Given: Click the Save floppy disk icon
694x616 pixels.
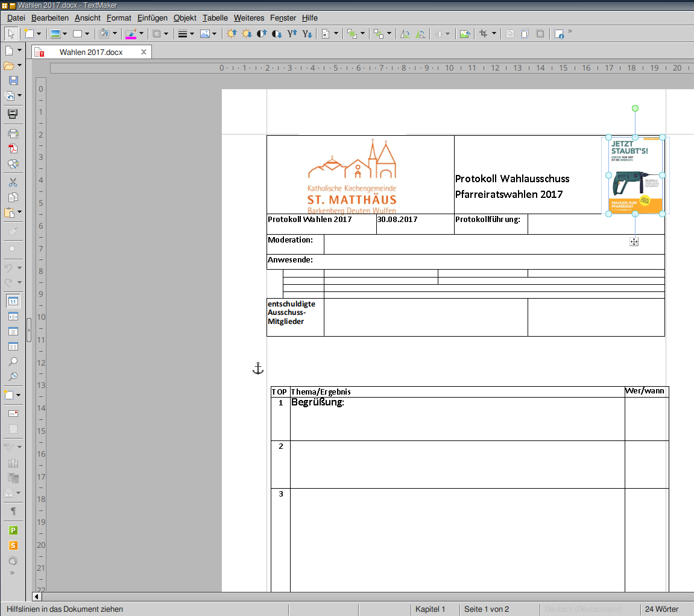Looking at the screenshot, I should pyautogui.click(x=13, y=80).
